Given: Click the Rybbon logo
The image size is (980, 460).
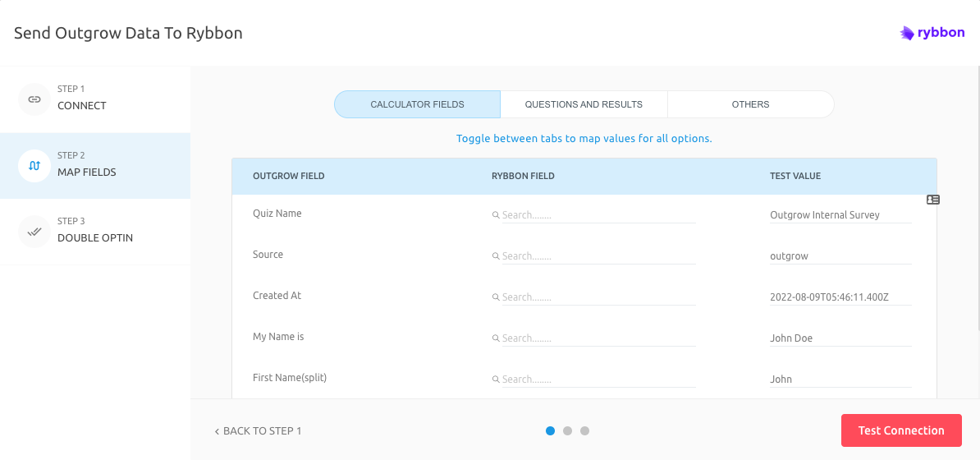Looking at the screenshot, I should pyautogui.click(x=932, y=33).
